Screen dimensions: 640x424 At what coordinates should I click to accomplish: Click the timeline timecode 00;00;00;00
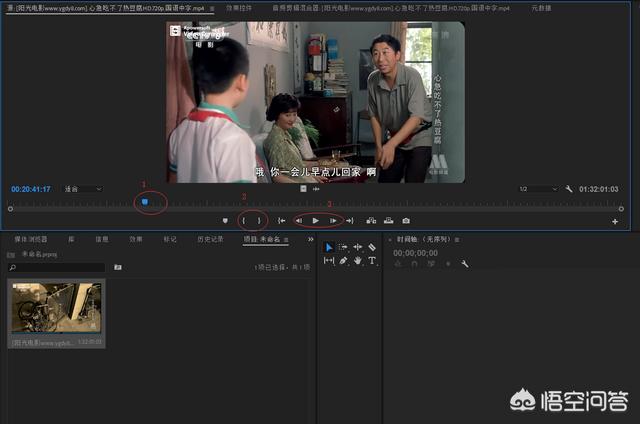pyautogui.click(x=415, y=253)
